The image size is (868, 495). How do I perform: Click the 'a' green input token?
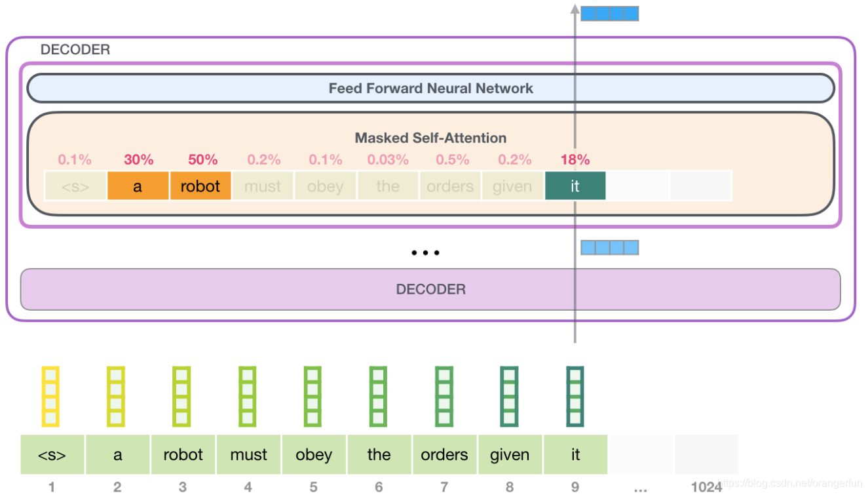tap(118, 454)
